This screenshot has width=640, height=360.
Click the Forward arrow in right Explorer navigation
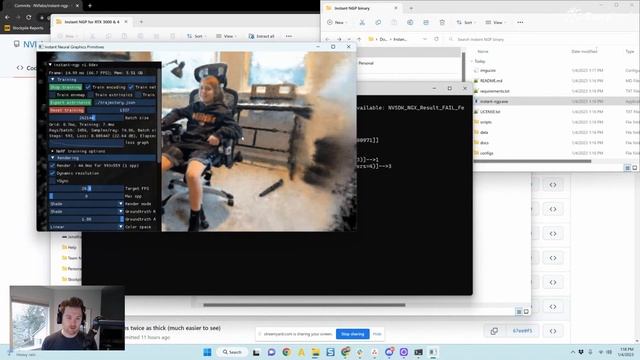[339, 39]
